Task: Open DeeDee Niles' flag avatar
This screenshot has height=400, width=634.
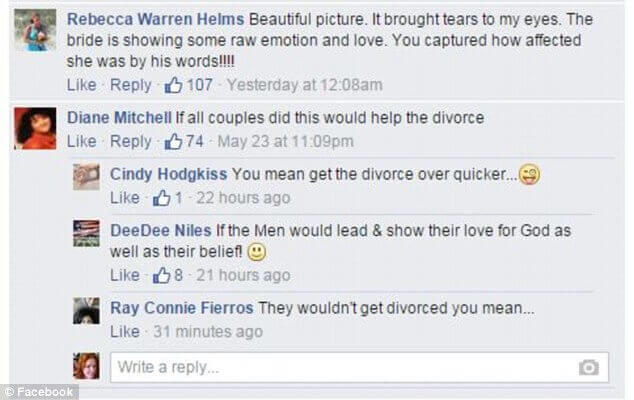Action: pos(86,233)
